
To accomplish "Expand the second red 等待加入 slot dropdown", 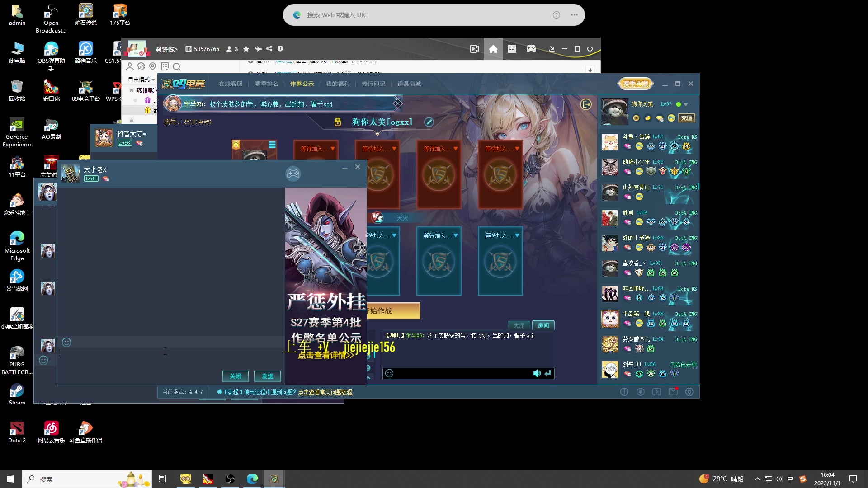I will click(x=394, y=149).
